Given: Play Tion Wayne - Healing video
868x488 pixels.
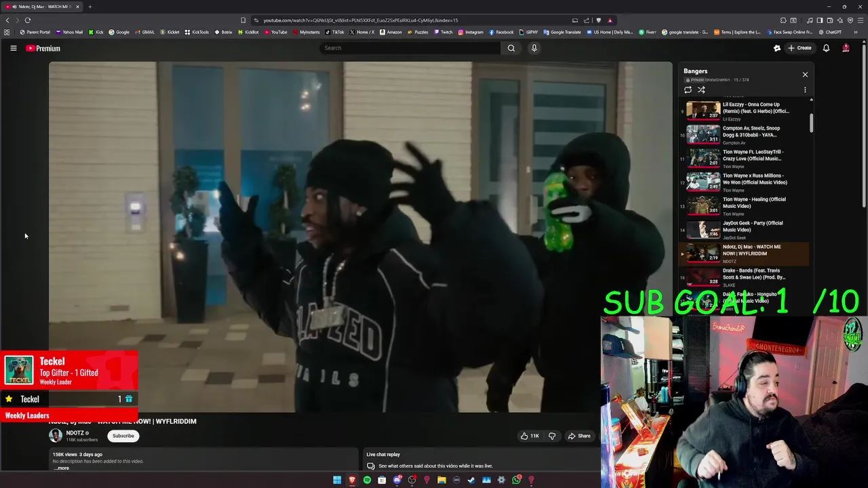Looking at the screenshot, I should [x=744, y=206].
